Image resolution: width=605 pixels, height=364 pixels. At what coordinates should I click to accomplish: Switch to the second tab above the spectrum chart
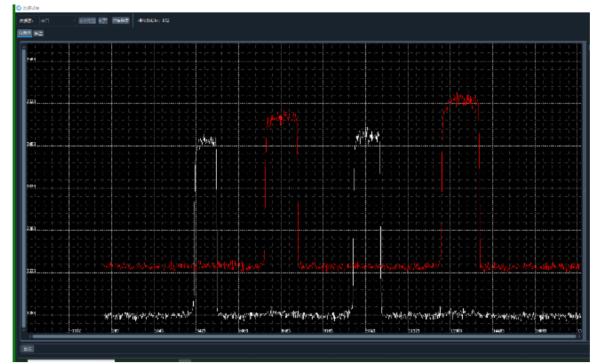point(38,34)
